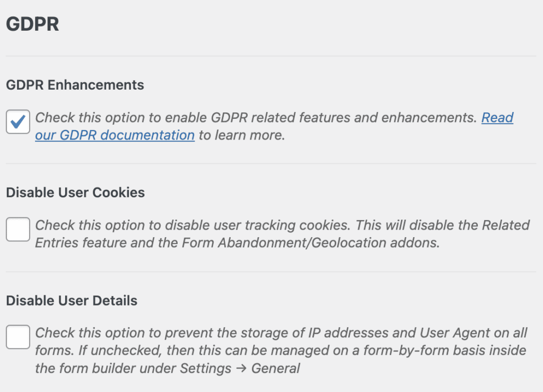Click the 'to learn more' text

pos(242,135)
